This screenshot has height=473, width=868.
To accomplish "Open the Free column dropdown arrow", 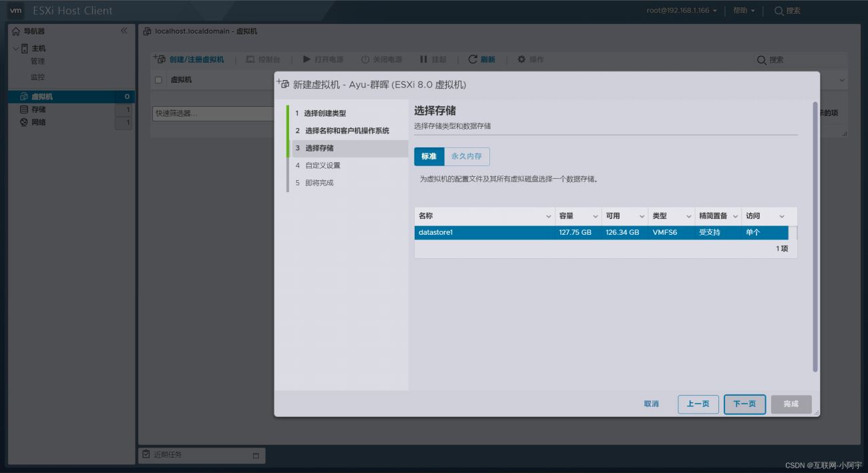I will pyautogui.click(x=642, y=217).
